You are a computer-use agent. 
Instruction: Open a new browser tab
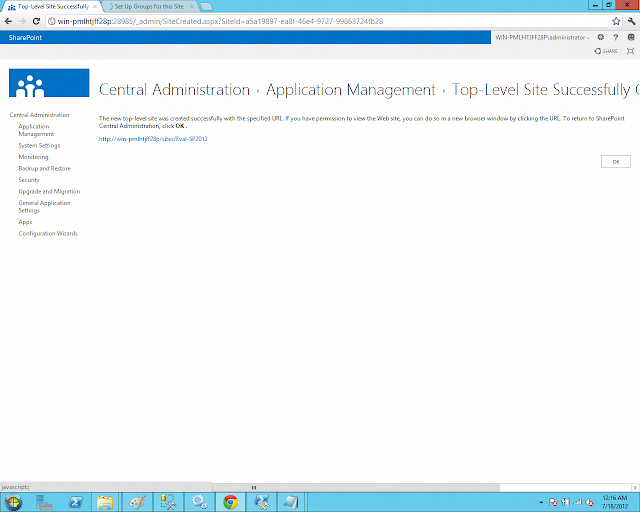tap(207, 7)
